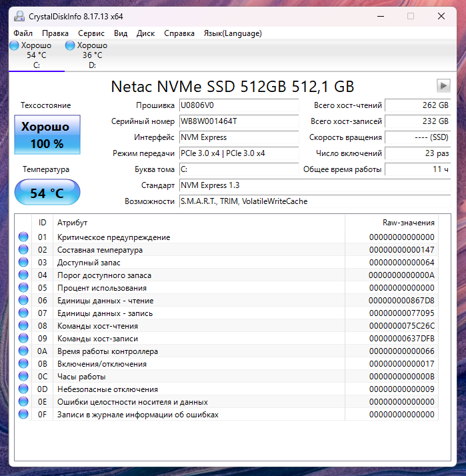This screenshot has width=466, height=476.
Task: Open the Диск menu
Action: [145, 33]
